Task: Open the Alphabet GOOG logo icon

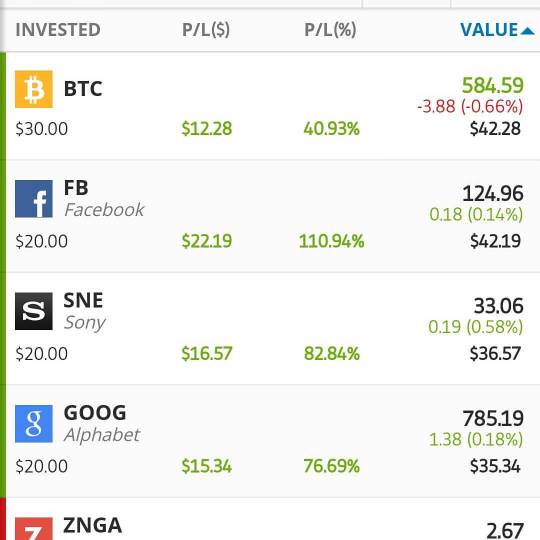Action: coord(34,424)
